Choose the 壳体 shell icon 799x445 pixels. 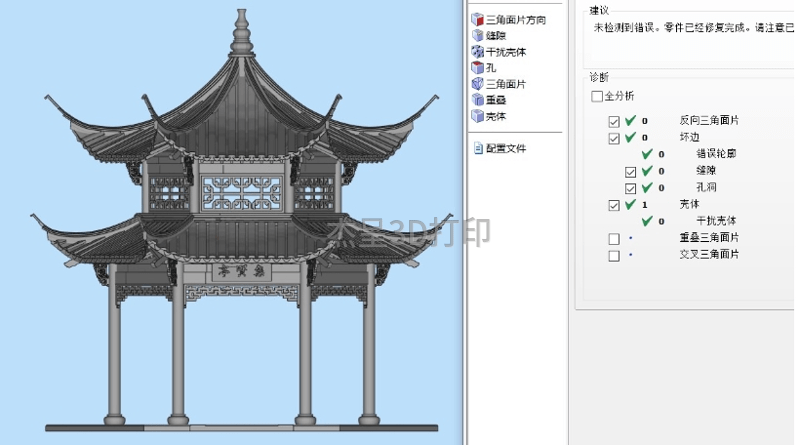477,116
